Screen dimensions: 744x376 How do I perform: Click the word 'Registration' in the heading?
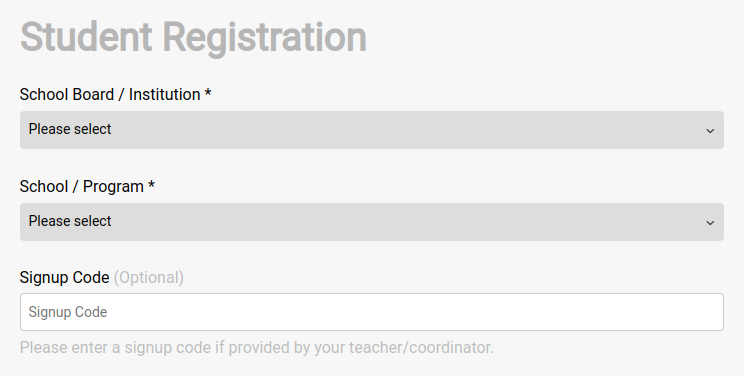pos(265,38)
